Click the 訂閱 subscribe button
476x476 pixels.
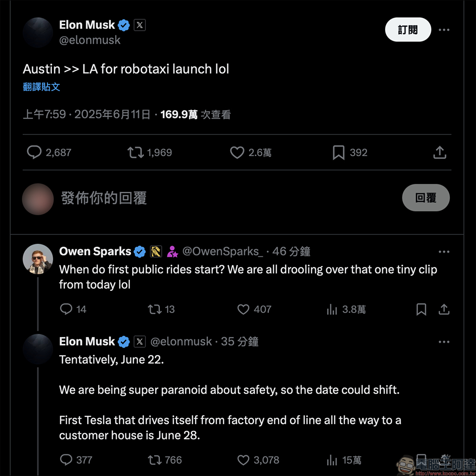click(x=407, y=30)
